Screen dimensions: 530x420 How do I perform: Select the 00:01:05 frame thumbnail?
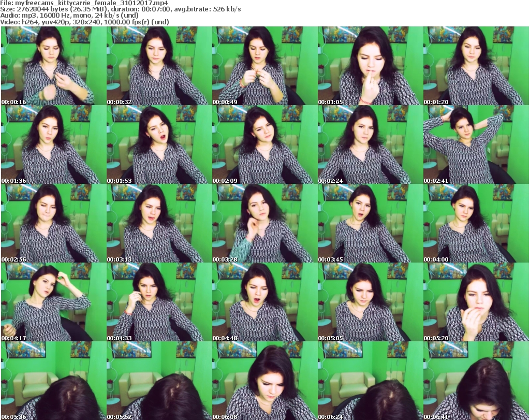tap(370, 66)
